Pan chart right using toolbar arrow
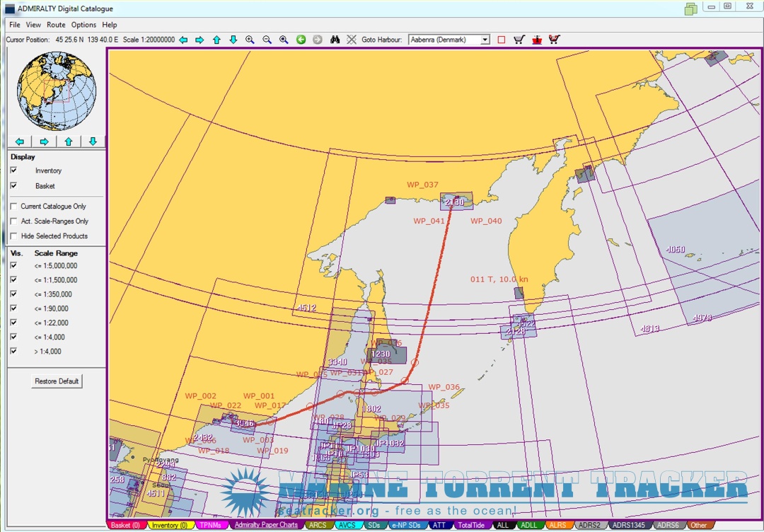 pyautogui.click(x=199, y=40)
